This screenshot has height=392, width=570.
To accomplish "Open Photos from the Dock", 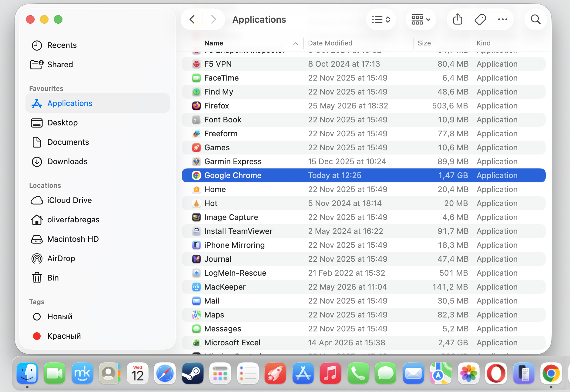I will pos(468,373).
